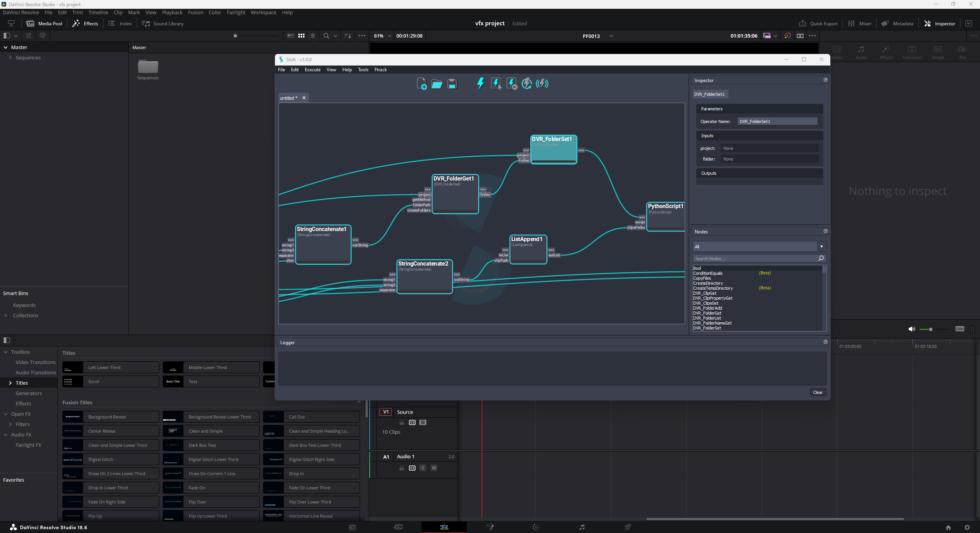The width and height of the screenshot is (980, 533).
Task: Click the Inspector panel icon top-right
Action: tap(927, 23)
